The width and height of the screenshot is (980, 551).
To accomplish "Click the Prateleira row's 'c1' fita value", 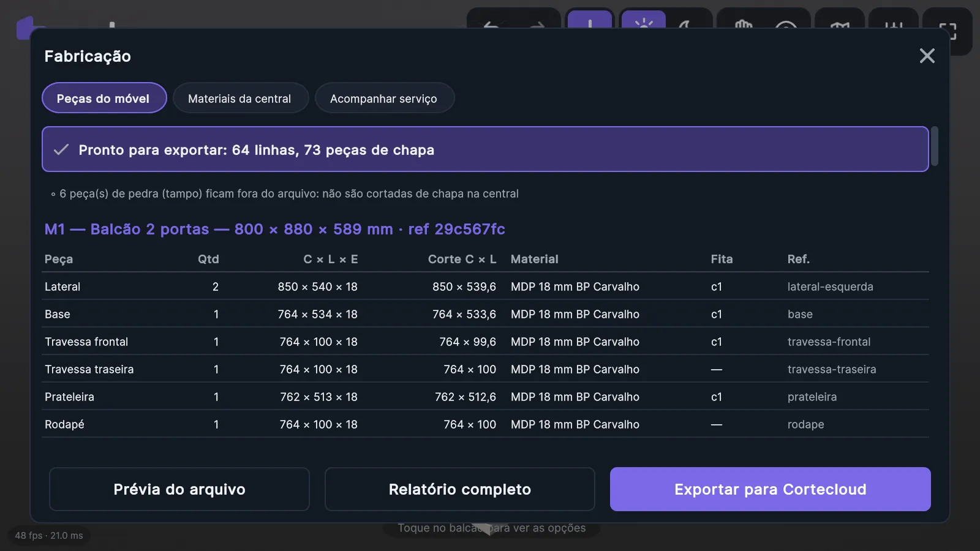I will pos(716,396).
